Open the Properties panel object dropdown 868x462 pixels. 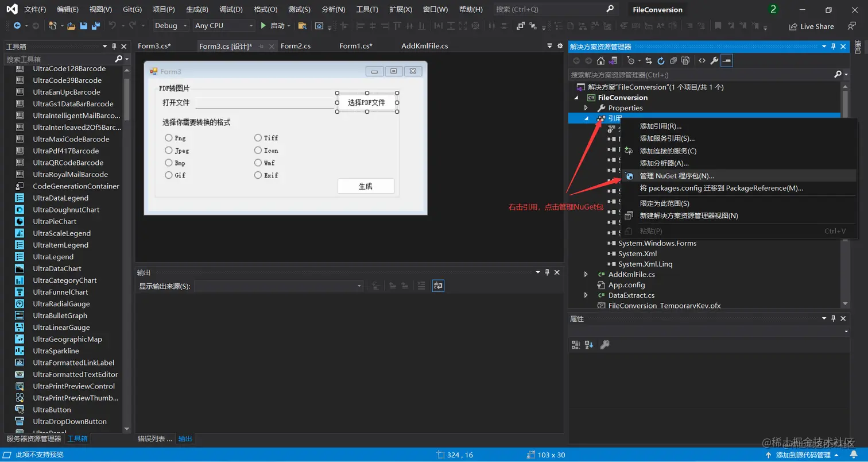(847, 332)
